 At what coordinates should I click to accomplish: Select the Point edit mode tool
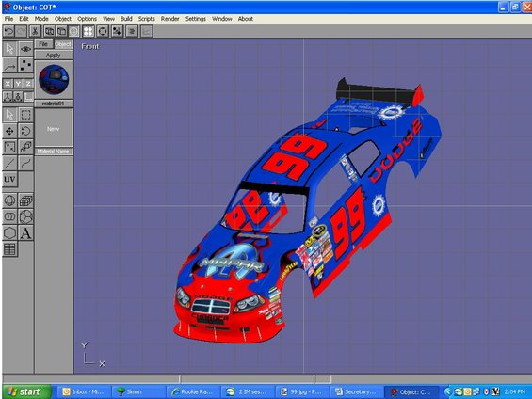click(x=25, y=65)
